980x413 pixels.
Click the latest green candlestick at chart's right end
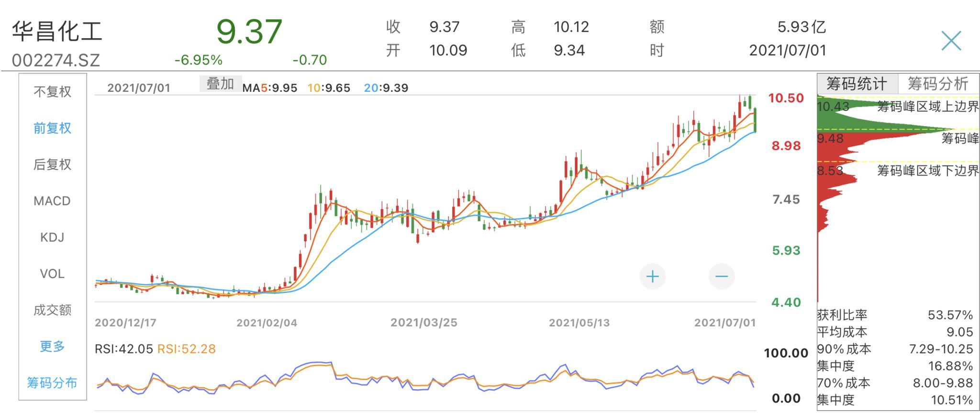[755, 121]
